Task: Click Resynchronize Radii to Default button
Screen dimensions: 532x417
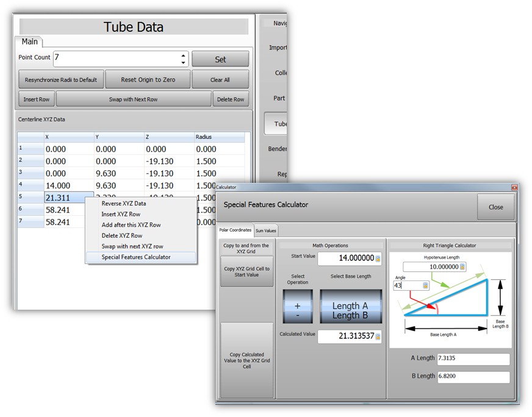Action: coord(60,80)
